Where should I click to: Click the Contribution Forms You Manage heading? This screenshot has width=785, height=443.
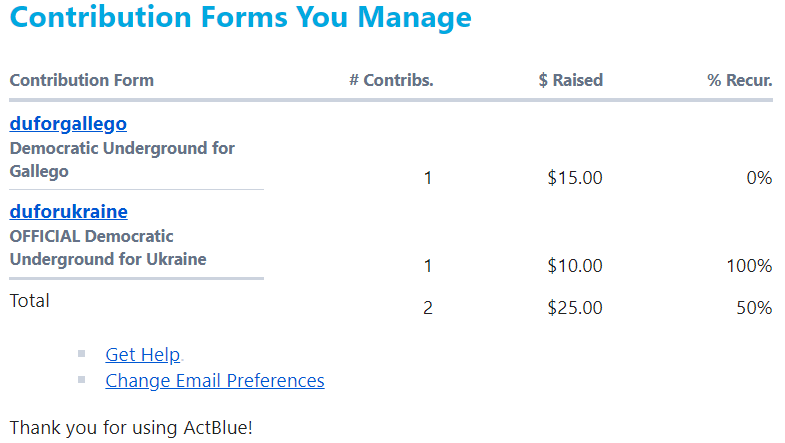click(240, 18)
